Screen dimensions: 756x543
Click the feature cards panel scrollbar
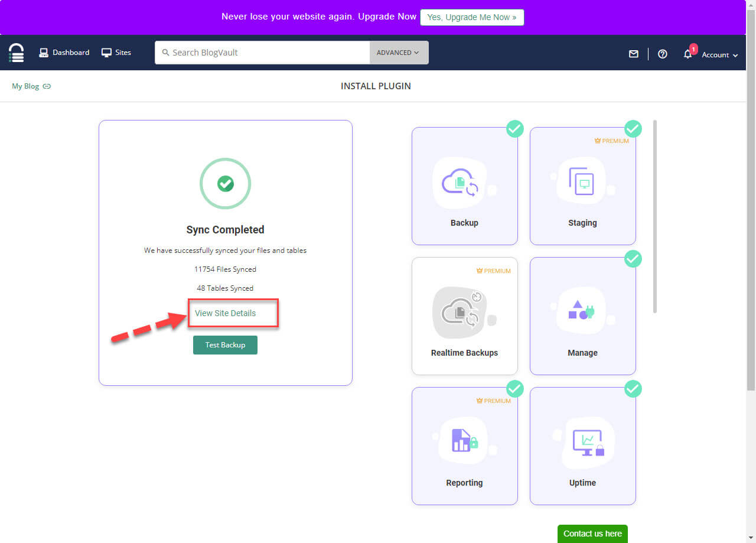coord(655,216)
